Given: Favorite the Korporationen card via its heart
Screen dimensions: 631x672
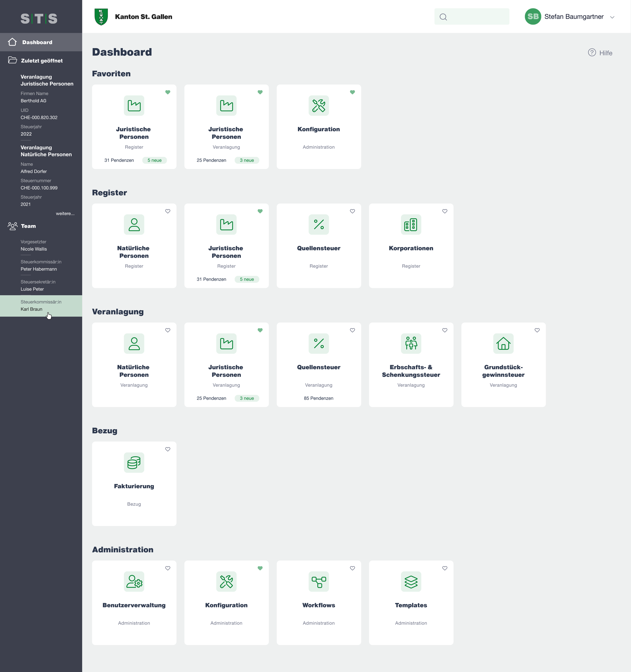Looking at the screenshot, I should (444, 211).
